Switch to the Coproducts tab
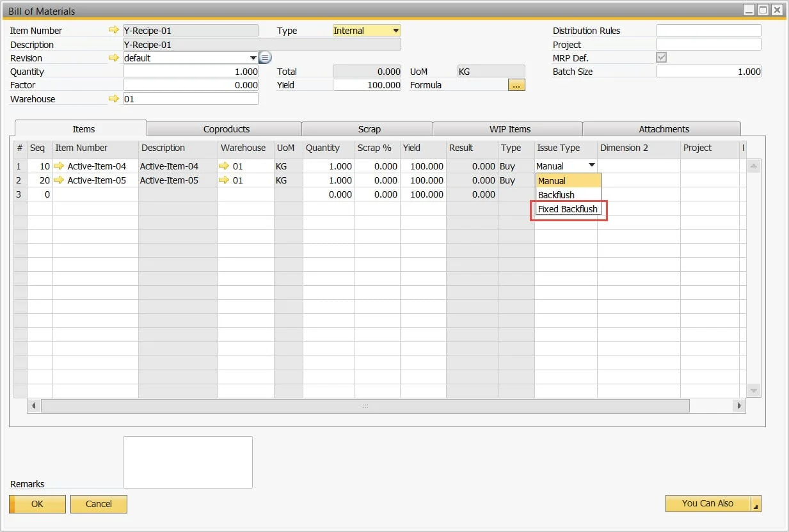The height and width of the screenshot is (532, 789). 227,129
